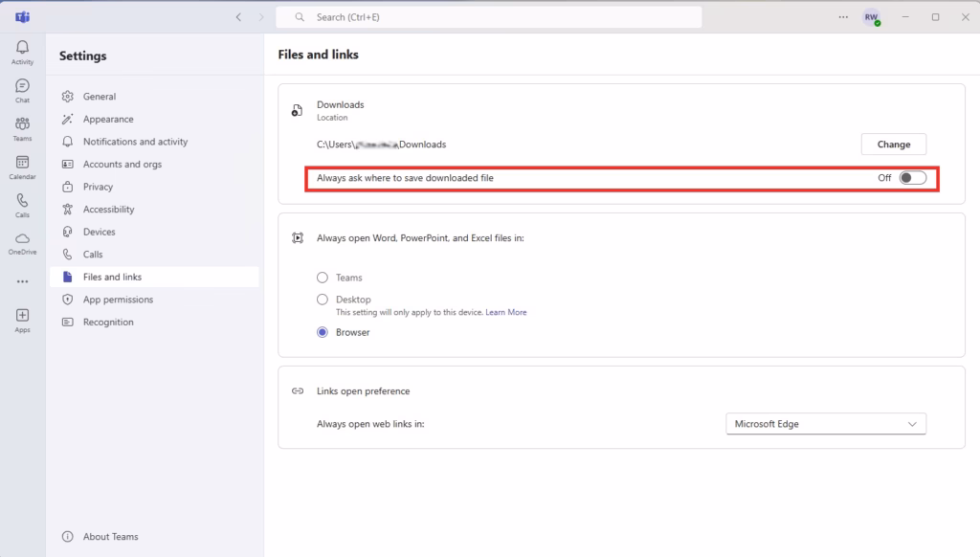
Task: Maximize the Teams window
Action: [936, 17]
